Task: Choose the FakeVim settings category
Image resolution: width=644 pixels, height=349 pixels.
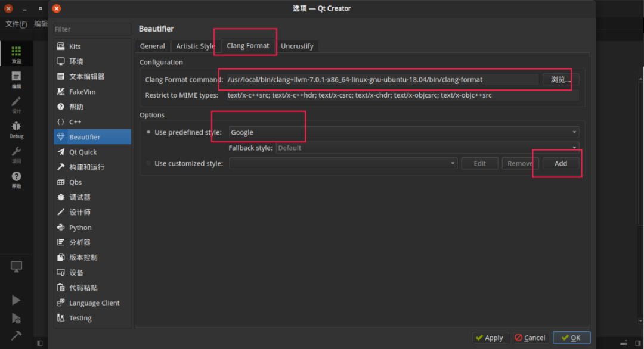Action: (x=92, y=92)
